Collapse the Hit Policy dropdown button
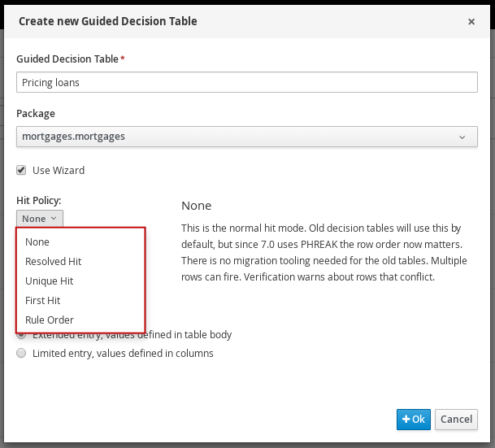The image size is (495, 448). coord(39,218)
